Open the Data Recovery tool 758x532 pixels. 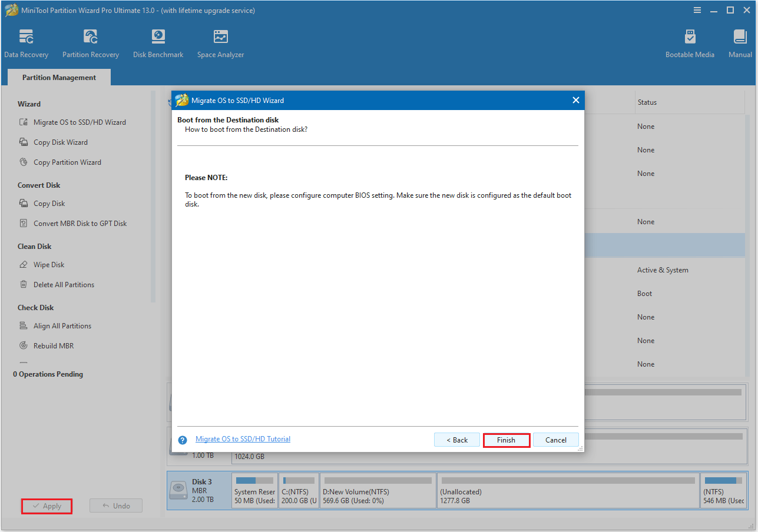tap(27, 41)
